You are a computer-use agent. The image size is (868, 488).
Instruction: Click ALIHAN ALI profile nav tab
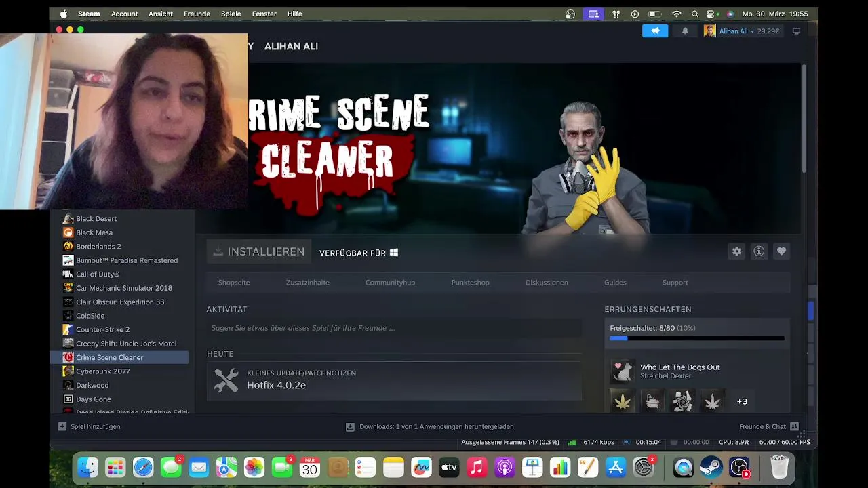291,46
